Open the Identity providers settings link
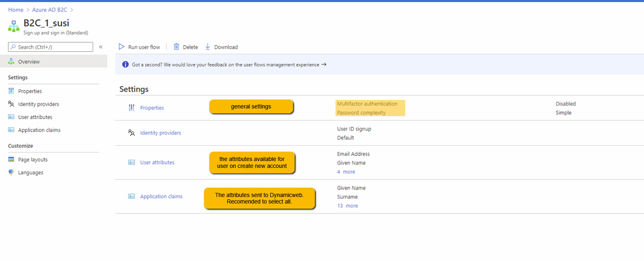The width and height of the screenshot is (644, 261). [160, 133]
